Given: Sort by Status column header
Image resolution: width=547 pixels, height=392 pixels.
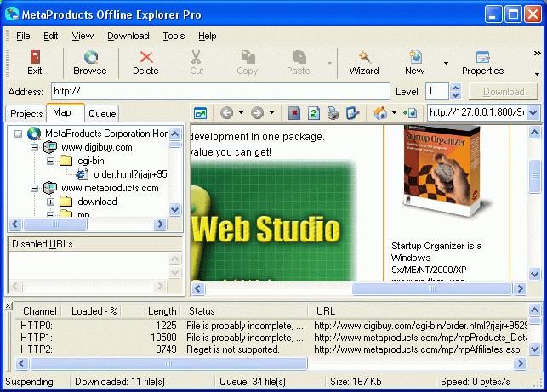Looking at the screenshot, I should (x=244, y=310).
